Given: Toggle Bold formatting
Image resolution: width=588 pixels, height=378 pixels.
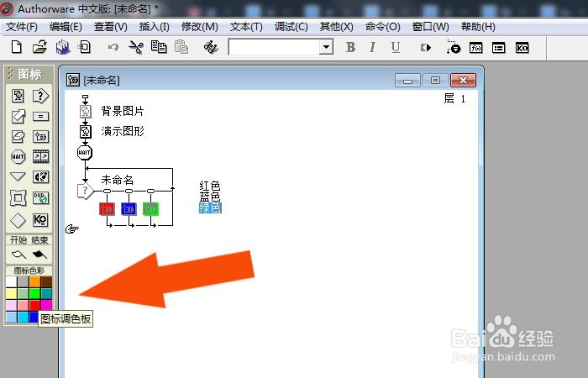Looking at the screenshot, I should (350, 47).
